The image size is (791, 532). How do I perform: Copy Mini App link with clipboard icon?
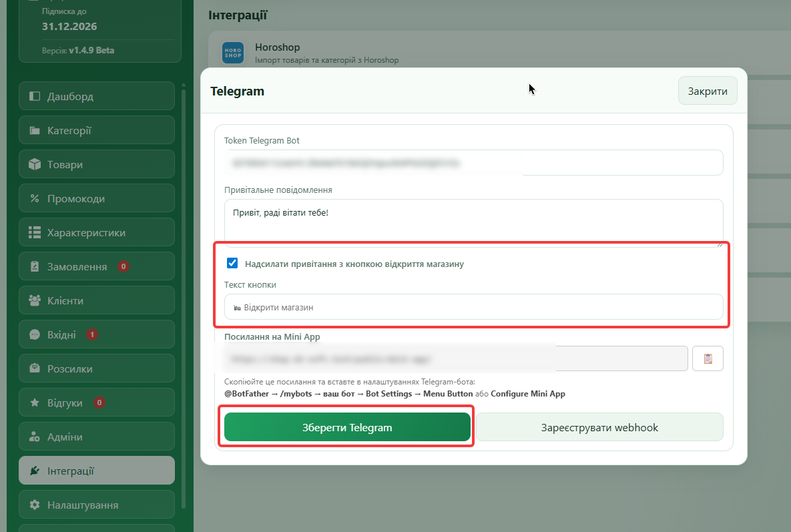tap(708, 358)
